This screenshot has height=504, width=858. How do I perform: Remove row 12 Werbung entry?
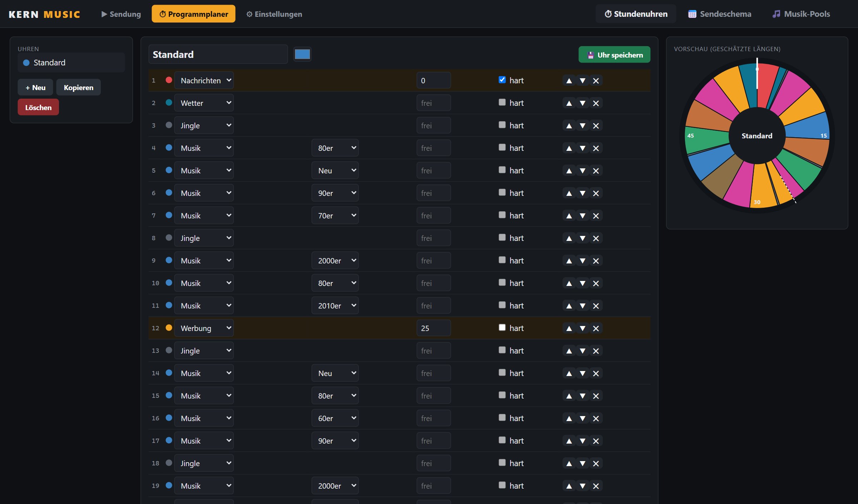point(596,328)
